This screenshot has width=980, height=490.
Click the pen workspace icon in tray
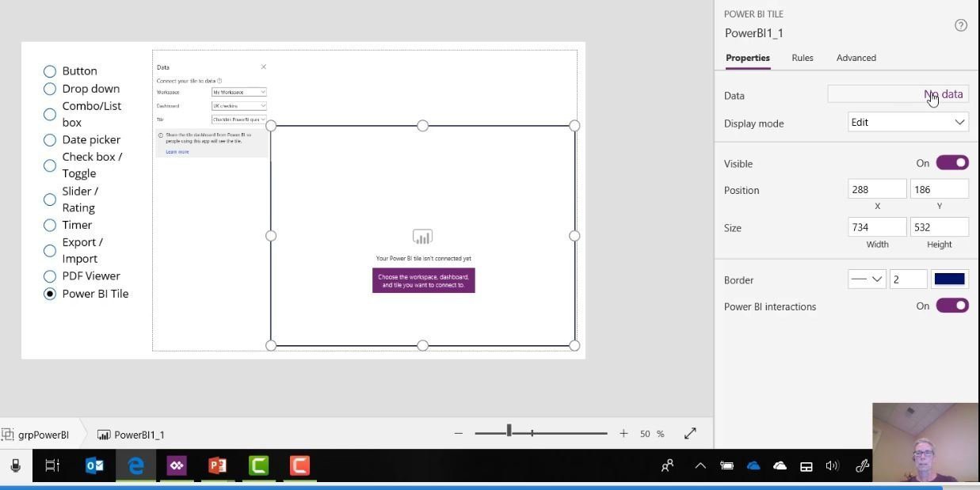point(863,465)
